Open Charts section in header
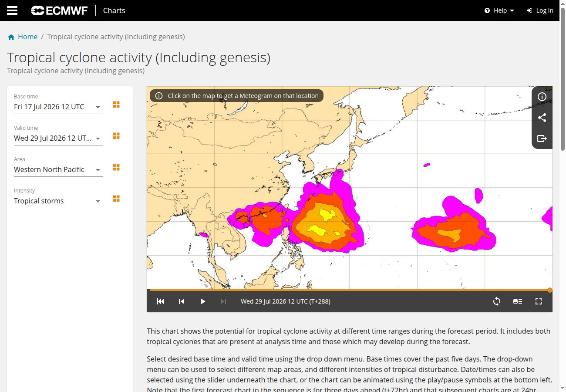 pos(114,10)
